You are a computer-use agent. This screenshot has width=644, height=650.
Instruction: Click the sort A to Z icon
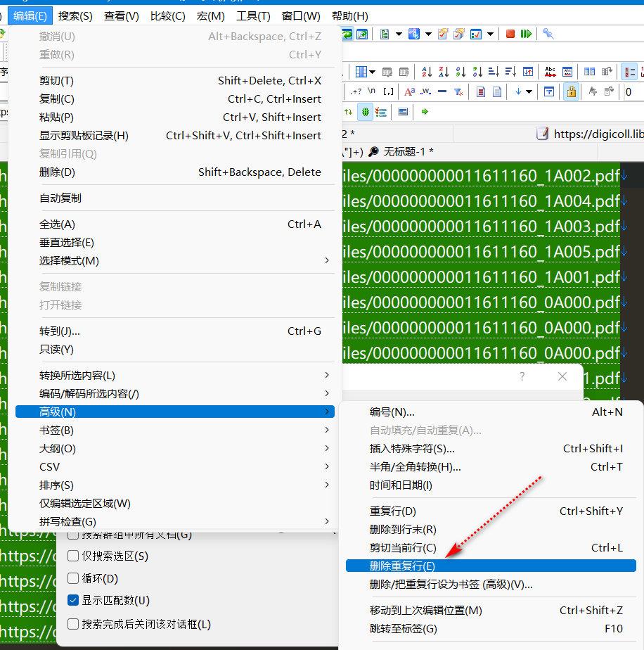pyautogui.click(x=426, y=72)
